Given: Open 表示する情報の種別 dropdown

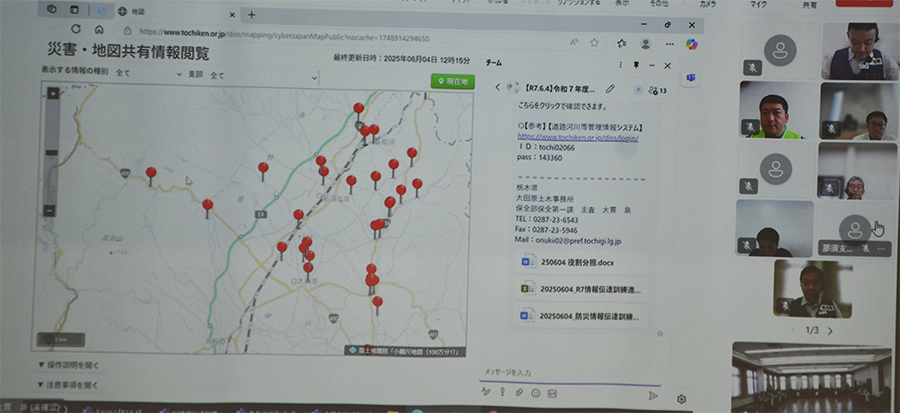Looking at the screenshot, I should pyautogui.click(x=148, y=73).
